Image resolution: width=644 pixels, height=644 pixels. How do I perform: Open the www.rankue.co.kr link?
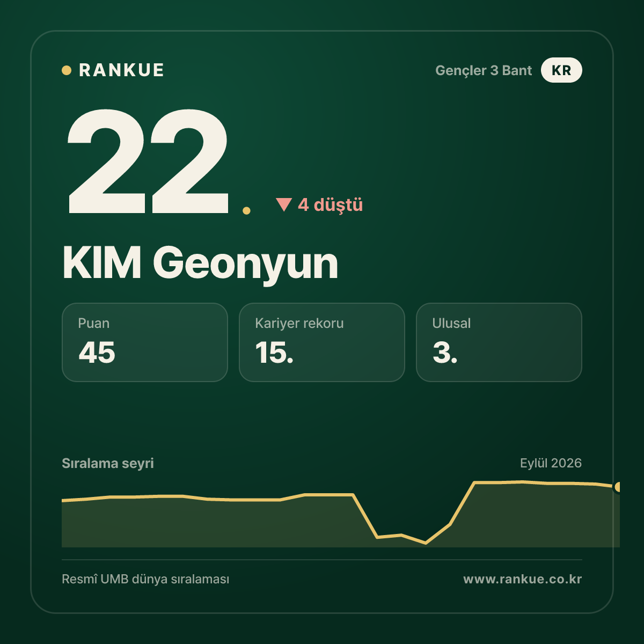(523, 579)
